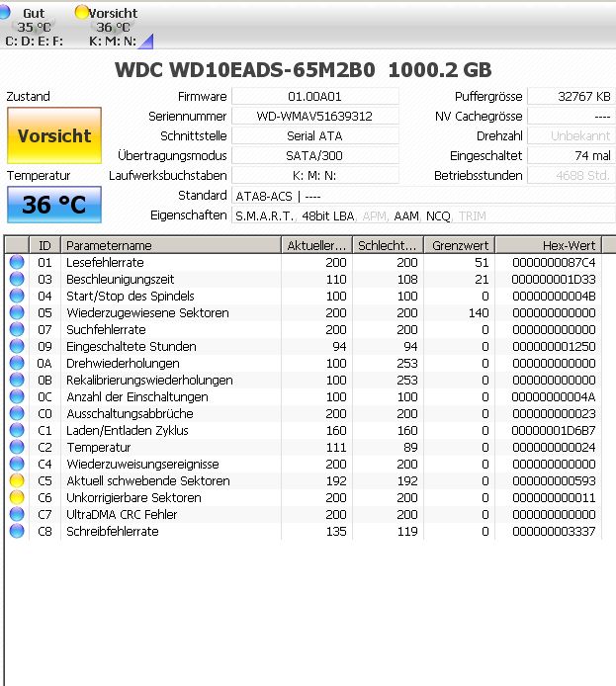Click the status orb for UltraDMA CRC Fehler
Image resolution: width=616 pixels, height=686 pixels.
[17, 514]
